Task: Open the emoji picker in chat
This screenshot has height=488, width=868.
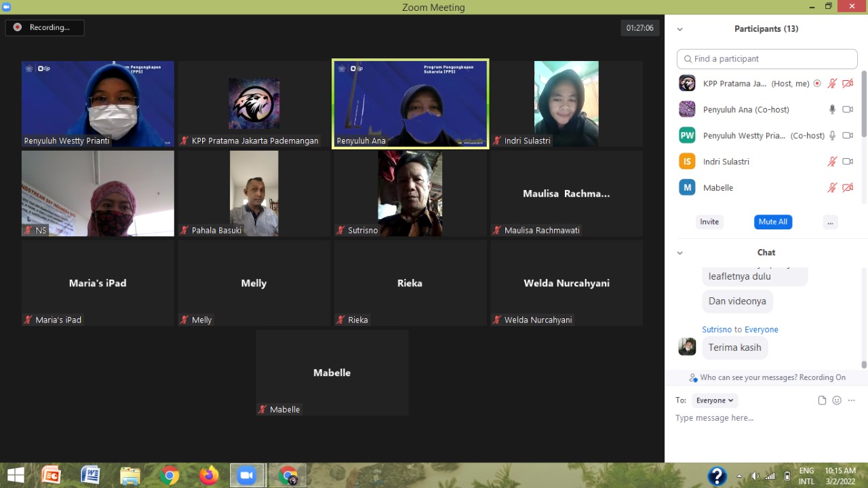Action: (837, 400)
